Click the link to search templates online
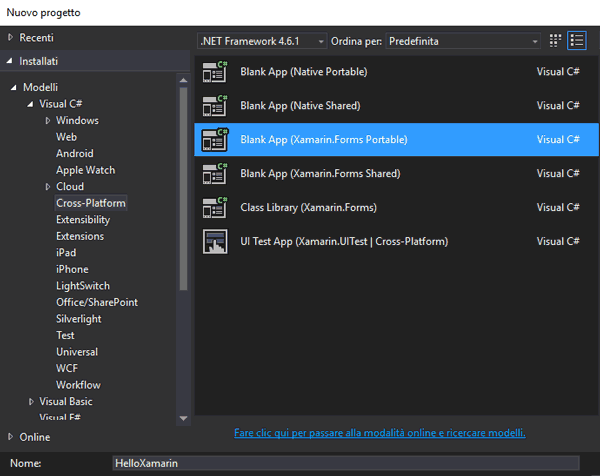 pyautogui.click(x=379, y=433)
